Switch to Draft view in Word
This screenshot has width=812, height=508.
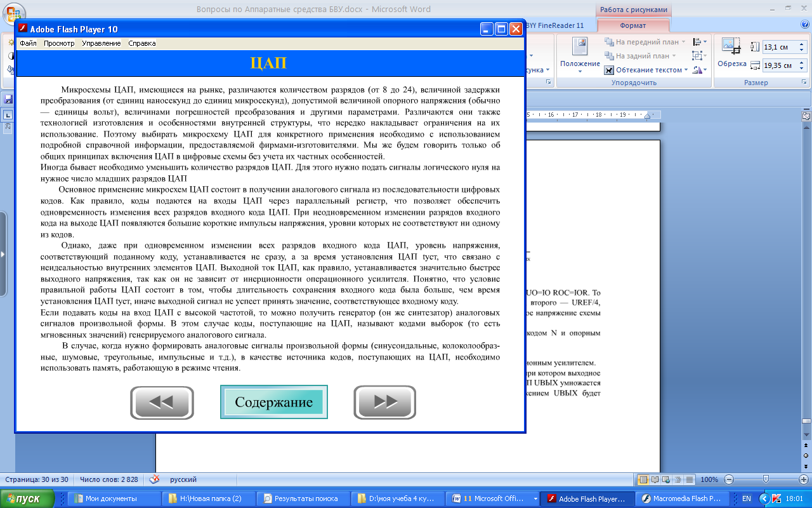[688, 479]
